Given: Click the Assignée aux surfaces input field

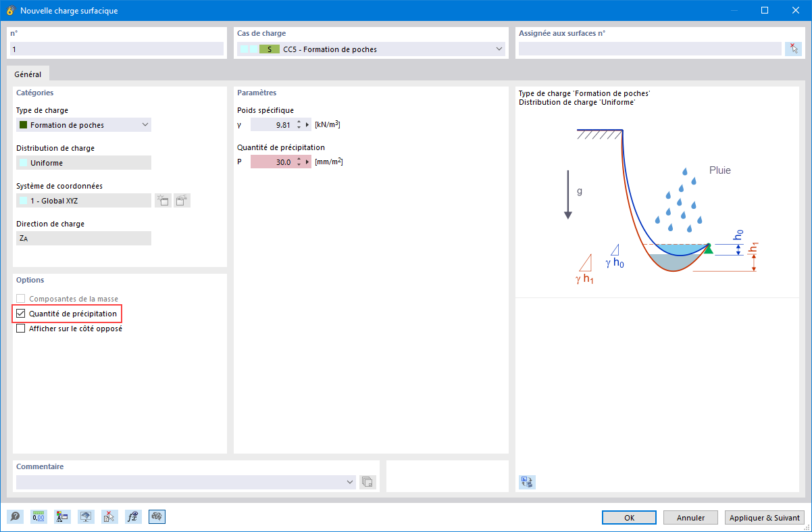Looking at the screenshot, I should [x=649, y=48].
